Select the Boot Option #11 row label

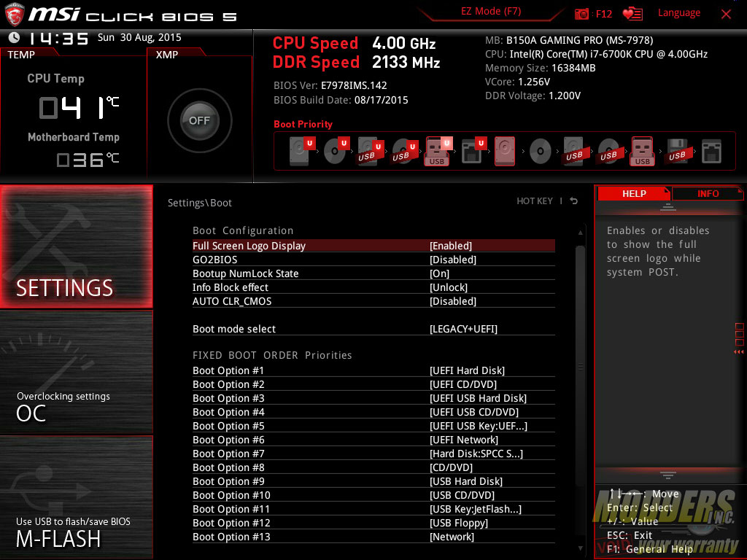click(231, 509)
